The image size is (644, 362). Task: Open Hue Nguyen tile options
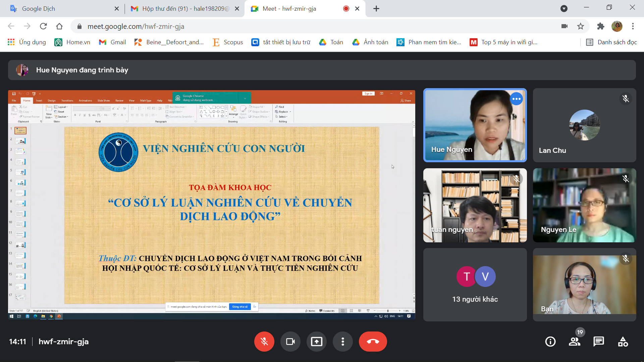[516, 99]
